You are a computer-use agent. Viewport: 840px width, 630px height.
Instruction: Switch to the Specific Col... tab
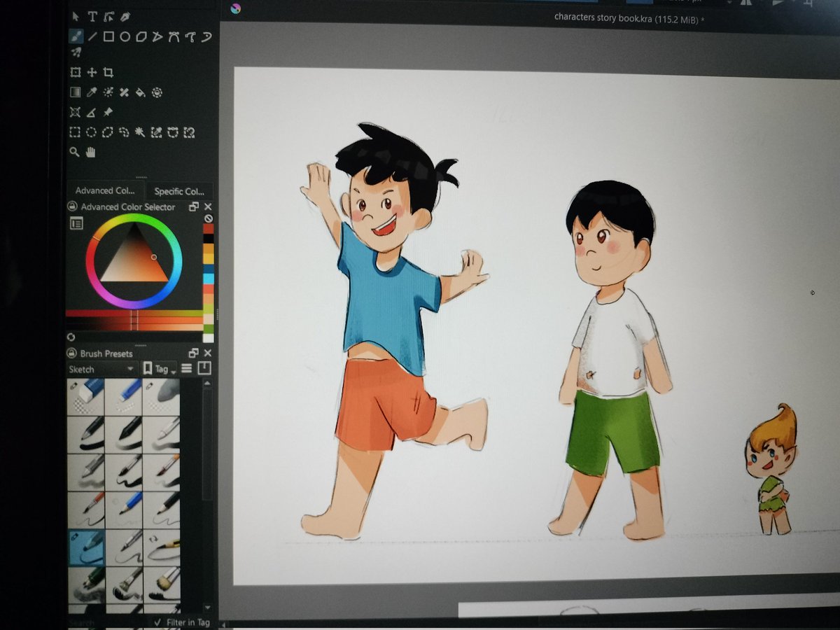tap(178, 191)
